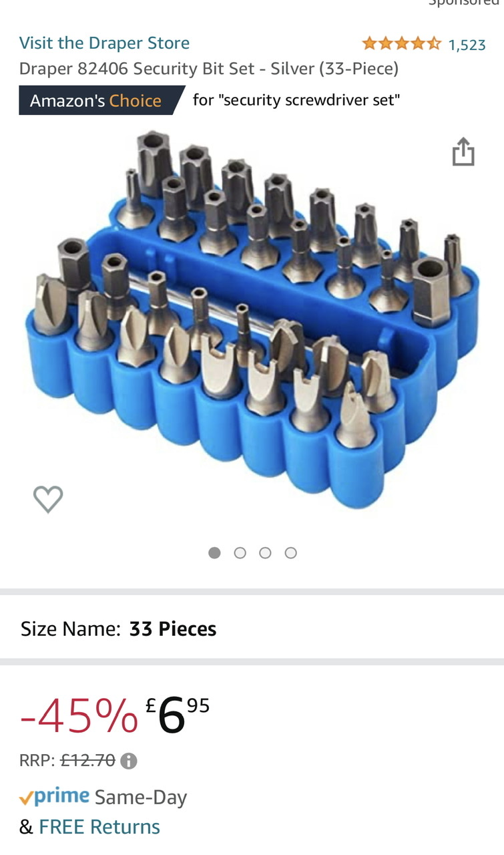The height and width of the screenshot is (855, 504).
Task: Switch to the third image dot
Action: 265,552
